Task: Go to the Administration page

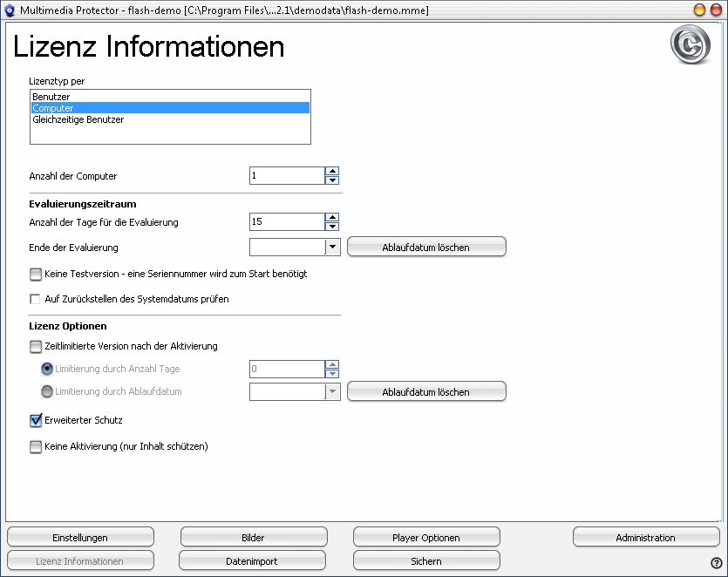Action: coord(645,538)
